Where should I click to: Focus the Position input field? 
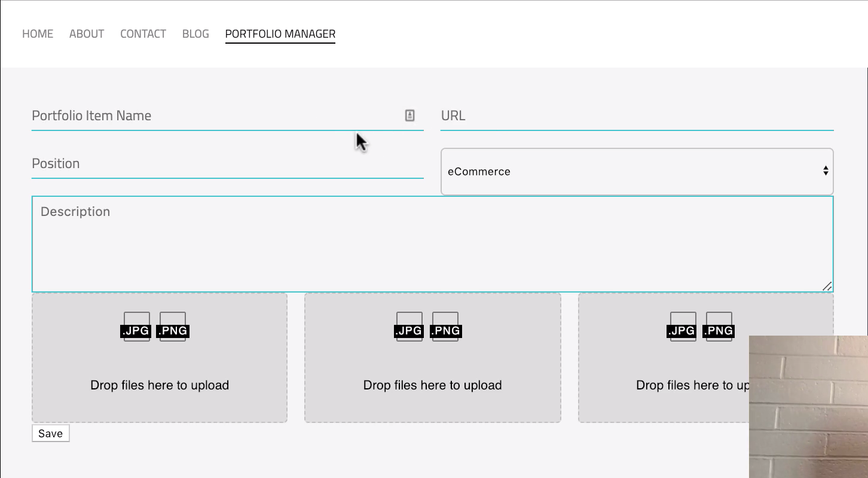click(x=228, y=164)
